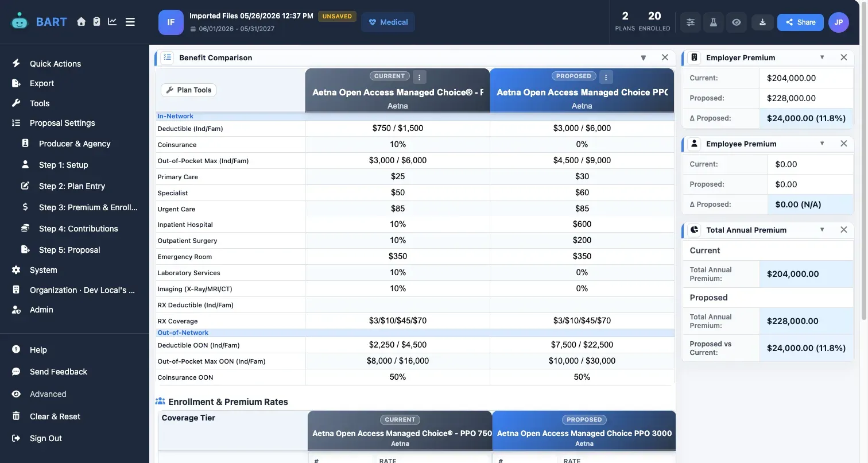Click the Share button
Screen dimensions: 868x463
800,22
